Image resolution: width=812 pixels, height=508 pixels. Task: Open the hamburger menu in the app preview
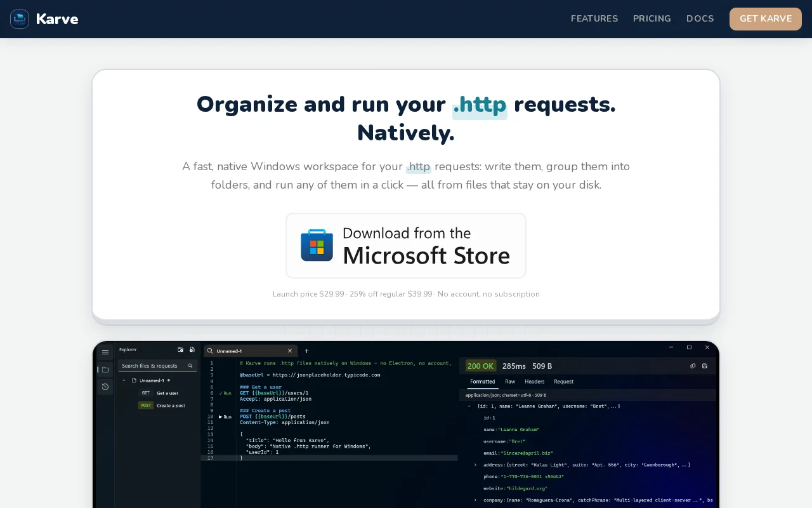pos(105,352)
